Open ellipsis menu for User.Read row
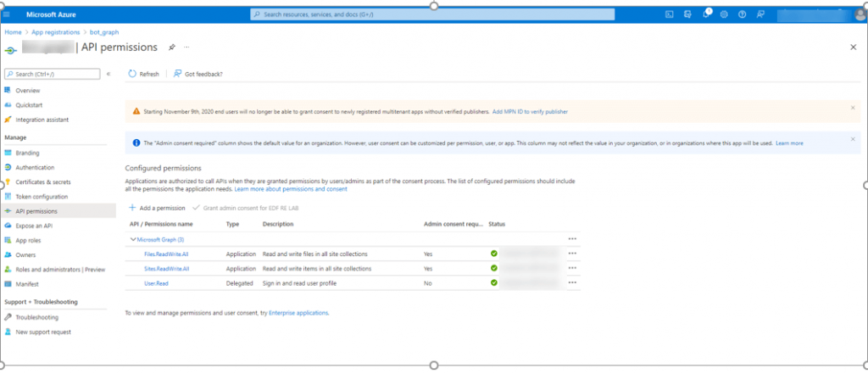This screenshot has height=374, width=868. pos(572,282)
